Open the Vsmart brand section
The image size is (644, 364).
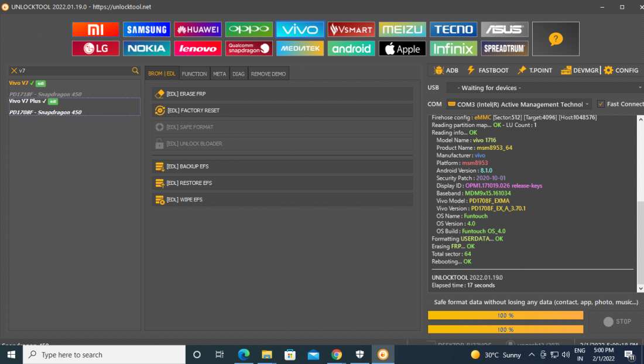point(351,29)
